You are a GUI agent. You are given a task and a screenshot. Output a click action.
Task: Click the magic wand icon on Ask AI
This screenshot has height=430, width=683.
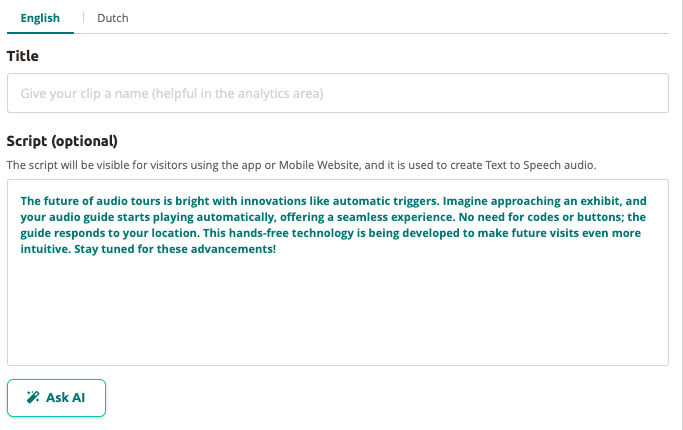pos(33,397)
